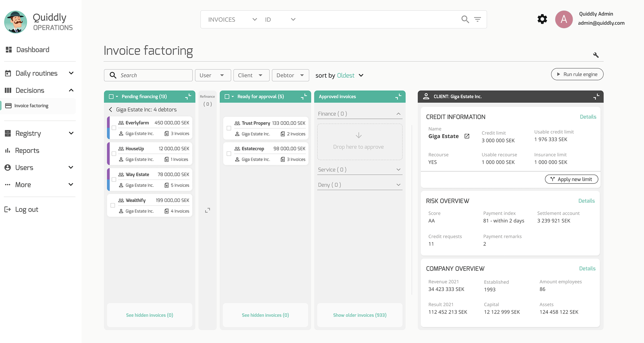The image size is (644, 343).
Task: Open Giga Estate external link icon
Action: coord(467,136)
